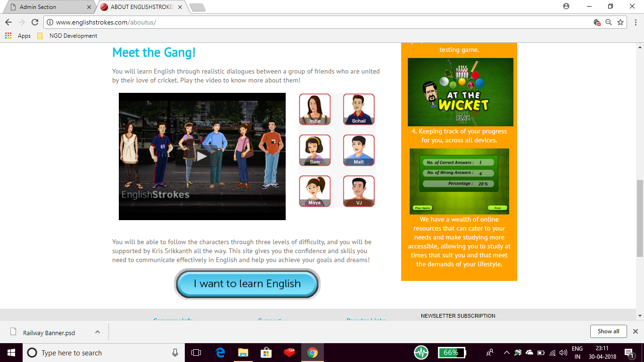644x362 pixels.
Task: Expand the Railway Banner.psd download options
Action: pyautogui.click(x=98, y=332)
